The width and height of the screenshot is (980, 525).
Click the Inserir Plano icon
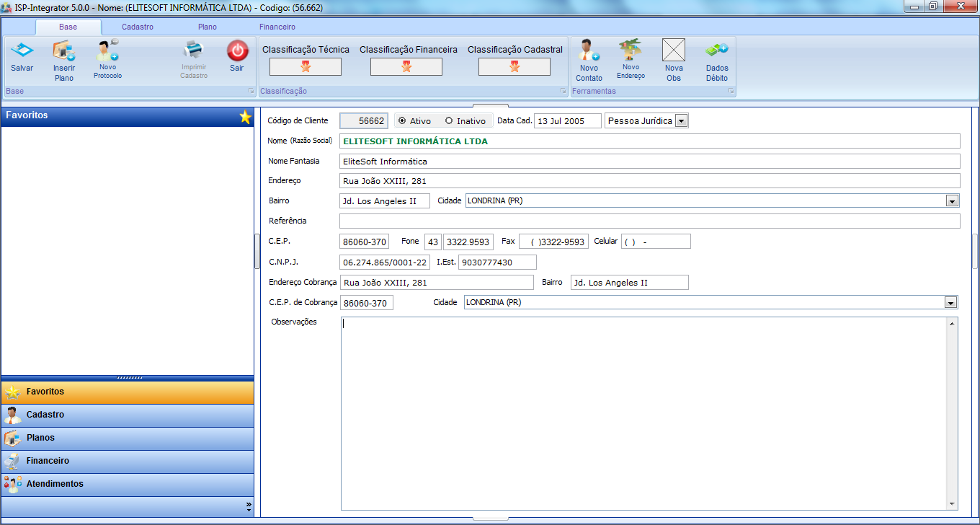[x=63, y=52]
